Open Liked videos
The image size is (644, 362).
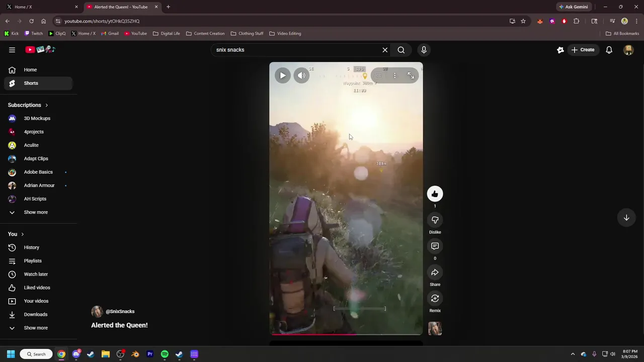tap(38, 288)
